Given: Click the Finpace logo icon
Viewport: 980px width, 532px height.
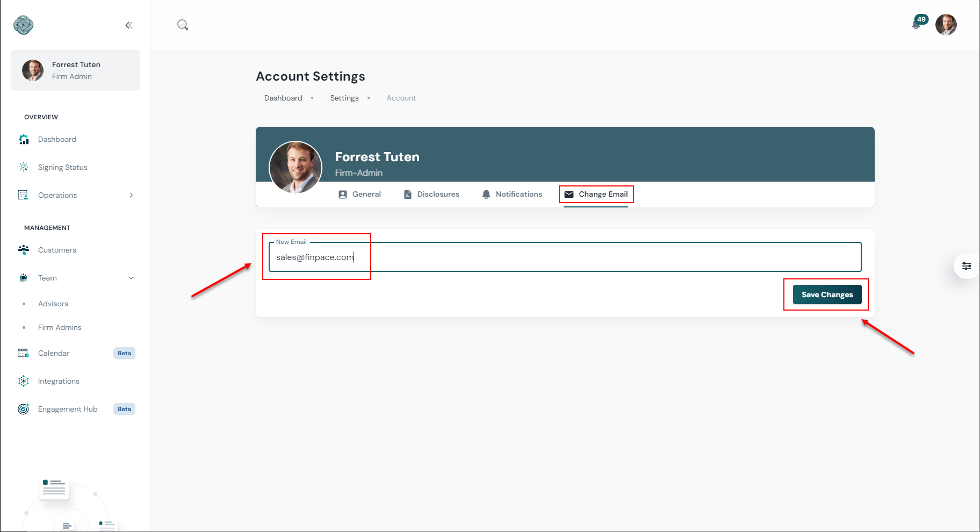Looking at the screenshot, I should [23, 25].
